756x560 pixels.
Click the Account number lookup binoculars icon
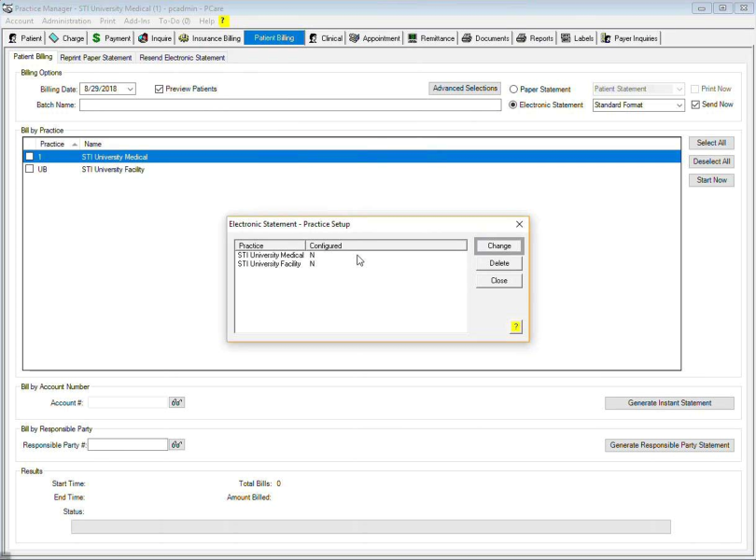[176, 402]
